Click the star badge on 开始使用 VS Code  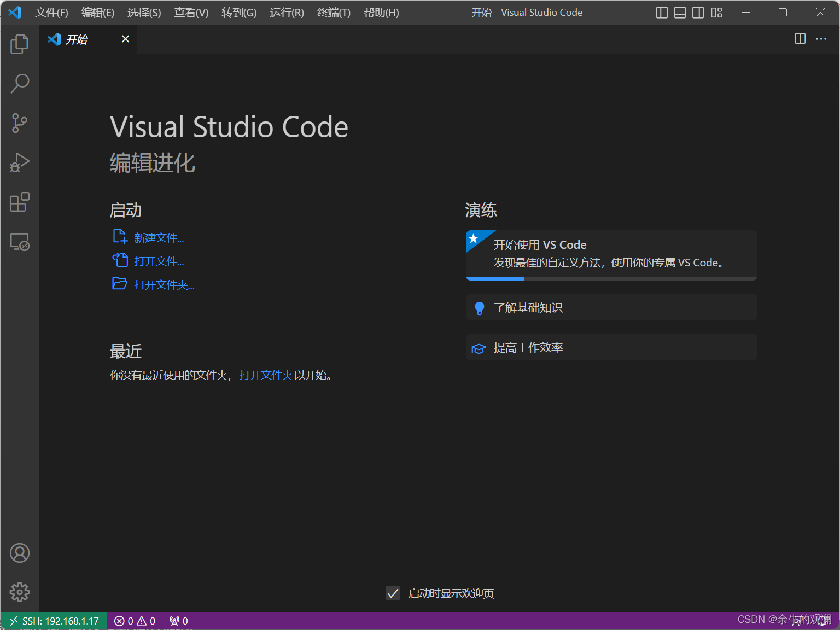[x=474, y=238]
